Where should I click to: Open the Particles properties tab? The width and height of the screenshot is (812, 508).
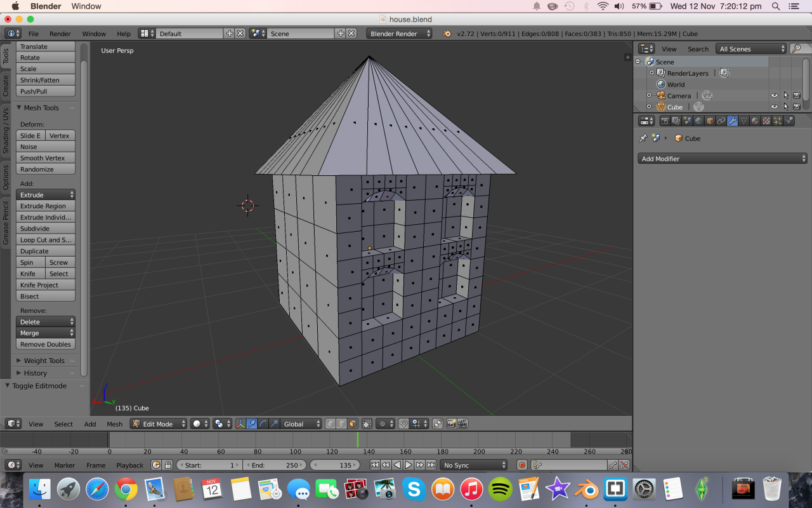click(776, 120)
